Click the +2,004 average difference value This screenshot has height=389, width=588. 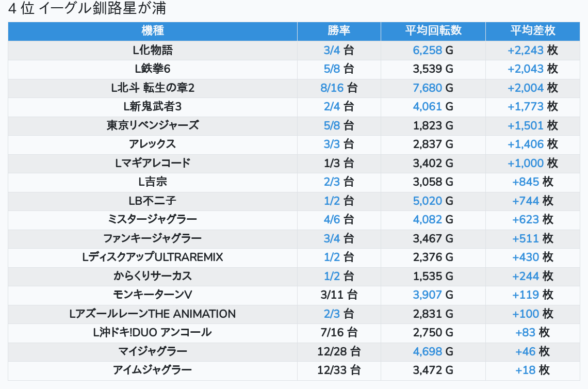(526, 88)
